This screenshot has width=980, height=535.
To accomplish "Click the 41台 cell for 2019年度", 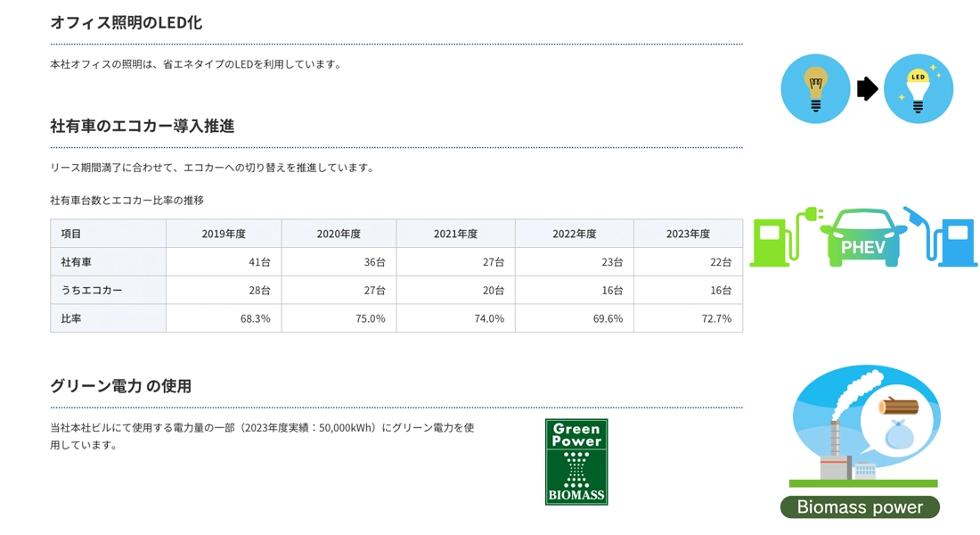I will [x=224, y=261].
